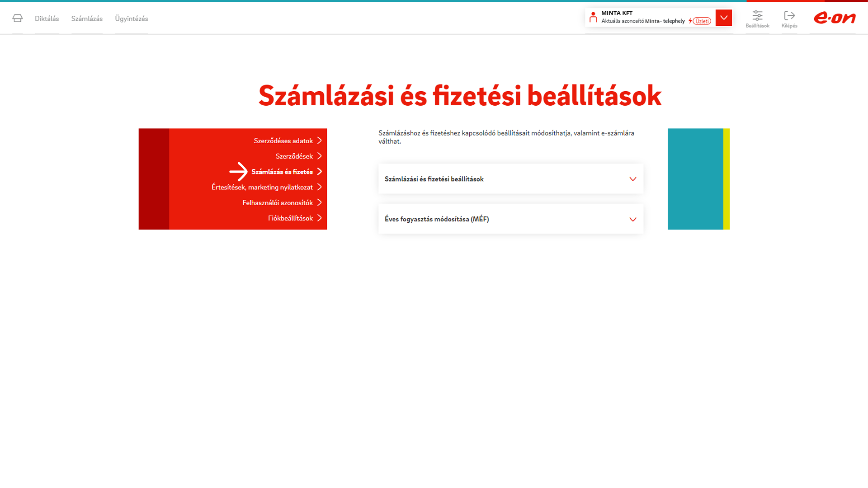Go to Szerződések in side menu

[294, 156]
